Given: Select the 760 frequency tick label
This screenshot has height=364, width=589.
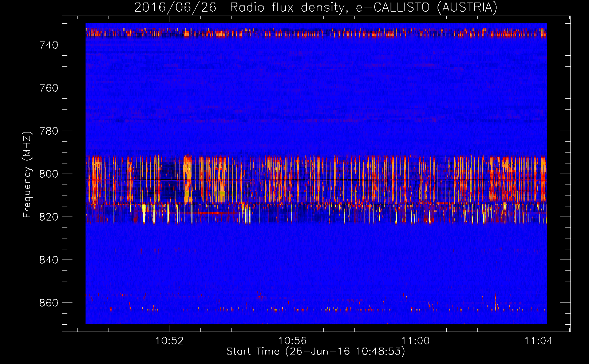Looking at the screenshot, I should pos(49,88).
